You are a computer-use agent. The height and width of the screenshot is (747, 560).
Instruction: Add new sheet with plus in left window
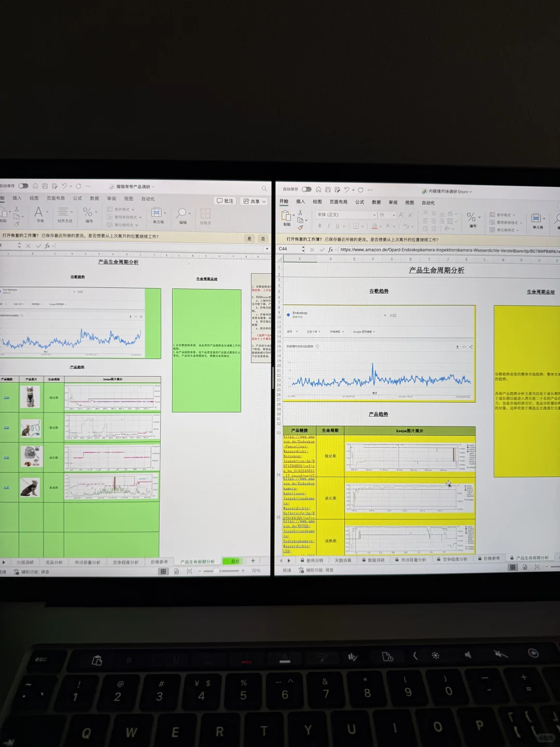pyautogui.click(x=253, y=561)
